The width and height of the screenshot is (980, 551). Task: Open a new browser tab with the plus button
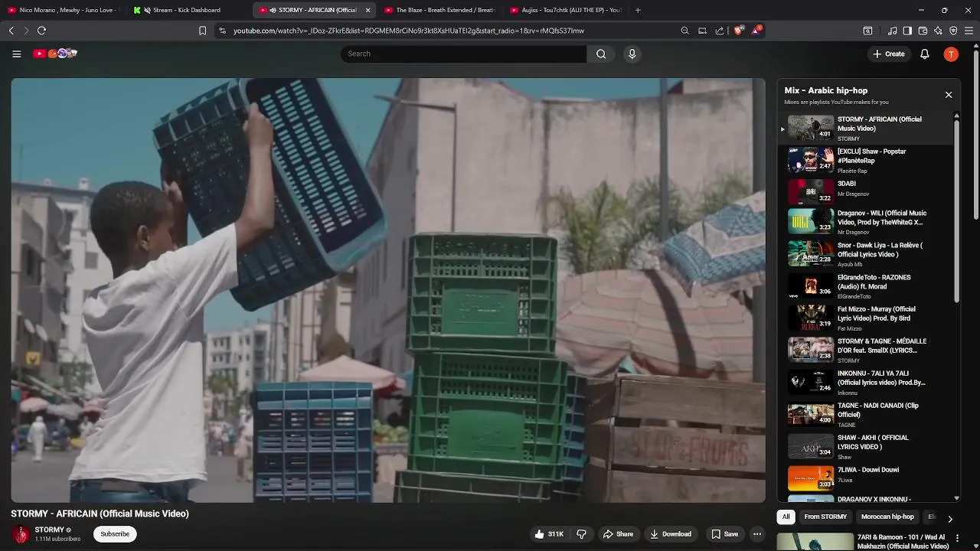(x=638, y=10)
